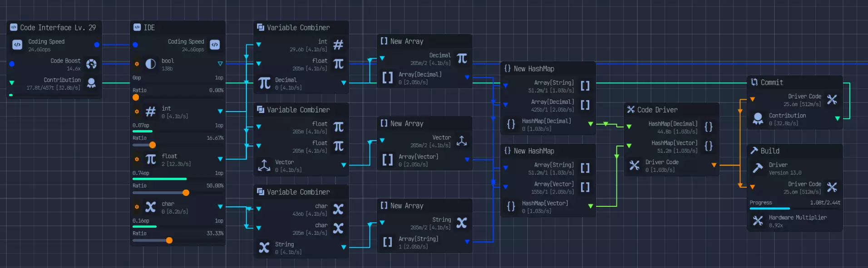Screen dimensions: 868x268
Task: Click the String input icon in New Array node
Action: 462,223
